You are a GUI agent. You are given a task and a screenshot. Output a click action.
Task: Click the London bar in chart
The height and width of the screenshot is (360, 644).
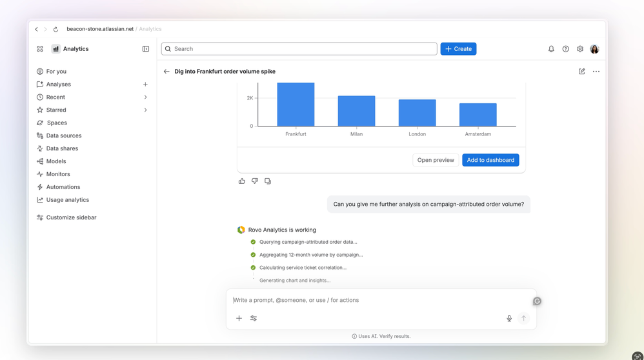[x=418, y=113]
